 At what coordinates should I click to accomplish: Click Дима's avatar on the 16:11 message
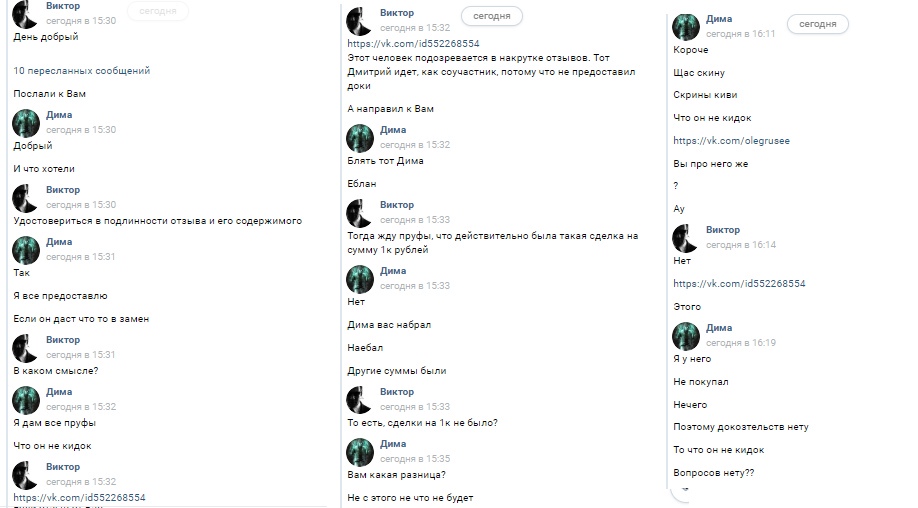(686, 27)
